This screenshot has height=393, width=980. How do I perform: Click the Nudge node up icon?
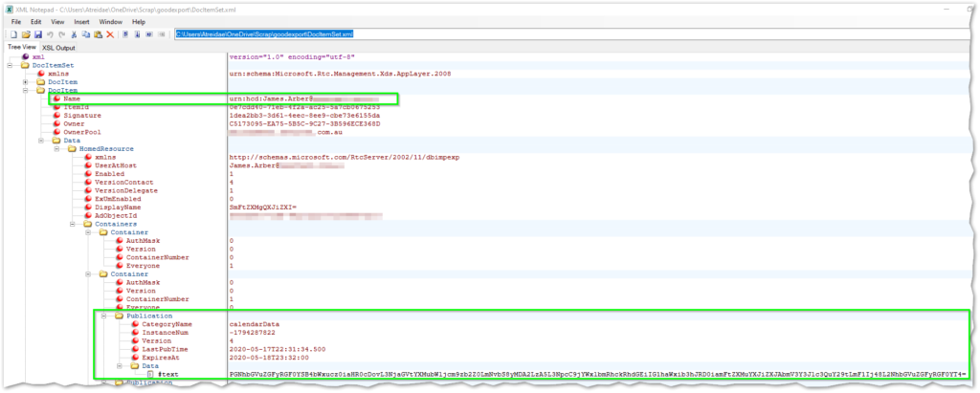pyautogui.click(x=126, y=34)
